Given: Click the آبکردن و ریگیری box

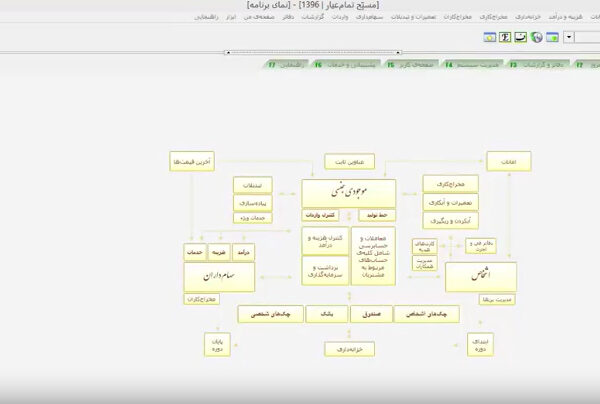Looking at the screenshot, I should 450,221.
